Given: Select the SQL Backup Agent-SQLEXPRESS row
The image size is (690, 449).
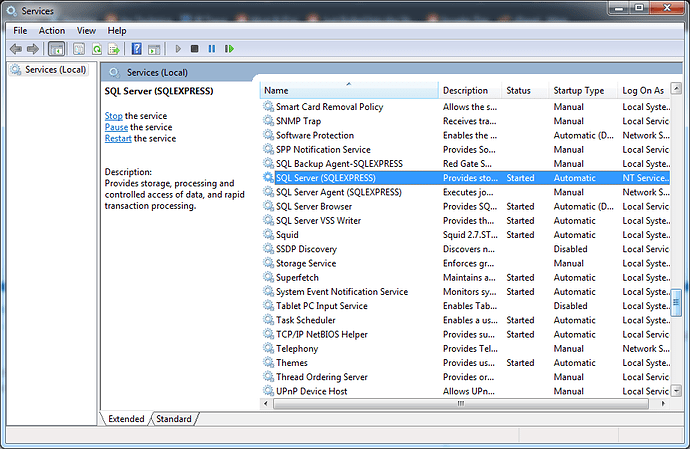Looking at the screenshot, I should pyautogui.click(x=466, y=164).
